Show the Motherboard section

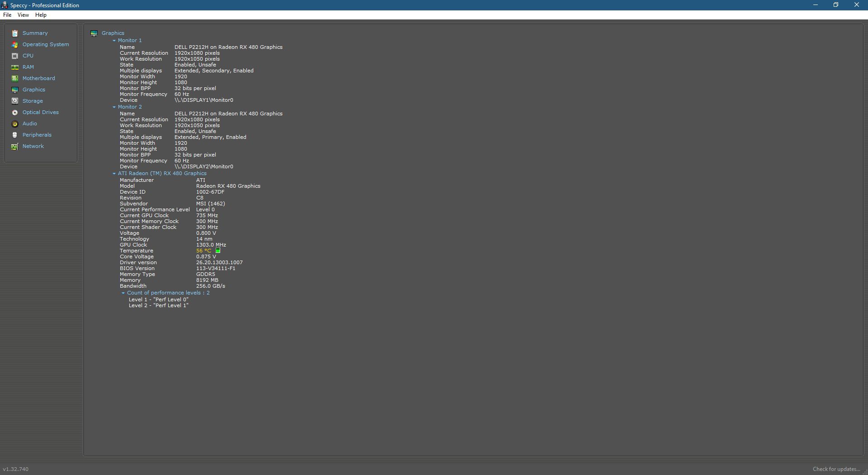39,78
